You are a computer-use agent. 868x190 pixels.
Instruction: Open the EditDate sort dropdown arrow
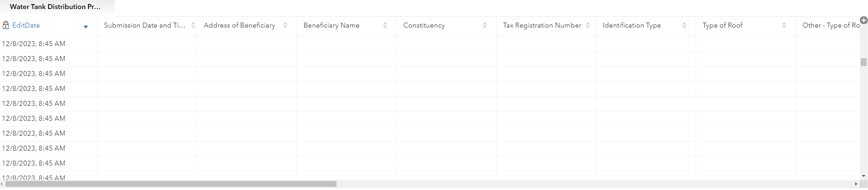coord(86,27)
